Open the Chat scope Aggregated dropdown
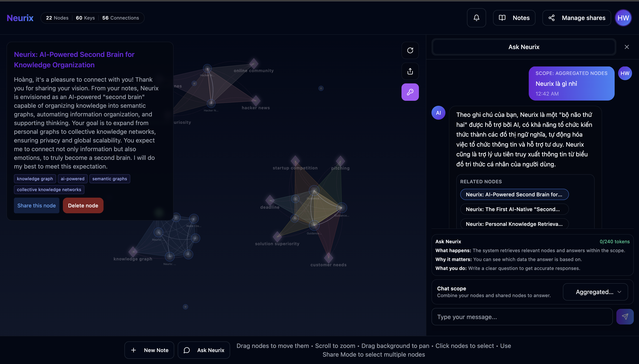 595,292
